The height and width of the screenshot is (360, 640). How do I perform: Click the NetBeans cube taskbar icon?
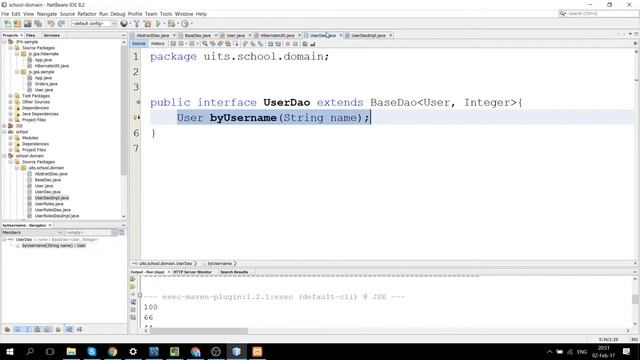[236, 351]
